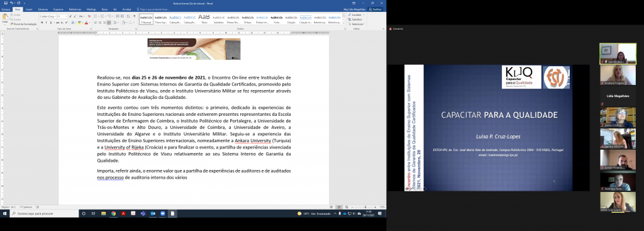Screen dimensions: 644x231
Task: Click the Undo arrow in quick access toolbar
Action: [x=11, y=3]
